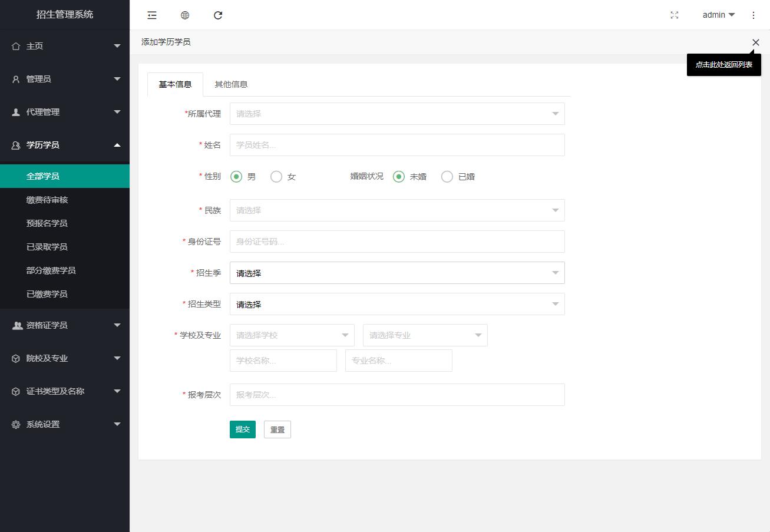Click the gear icon beside 系统设置
The width and height of the screenshot is (770, 532).
pos(16,424)
